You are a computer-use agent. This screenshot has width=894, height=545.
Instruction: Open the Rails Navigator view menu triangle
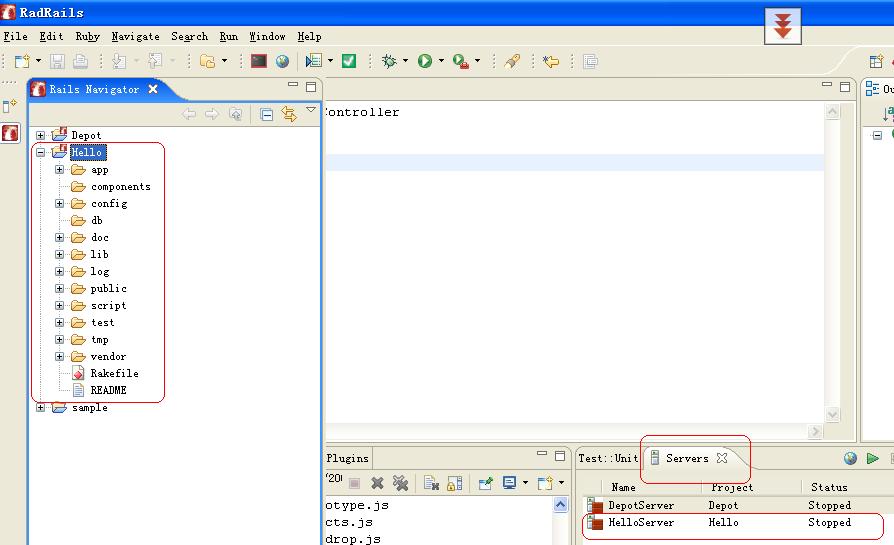[x=311, y=109]
